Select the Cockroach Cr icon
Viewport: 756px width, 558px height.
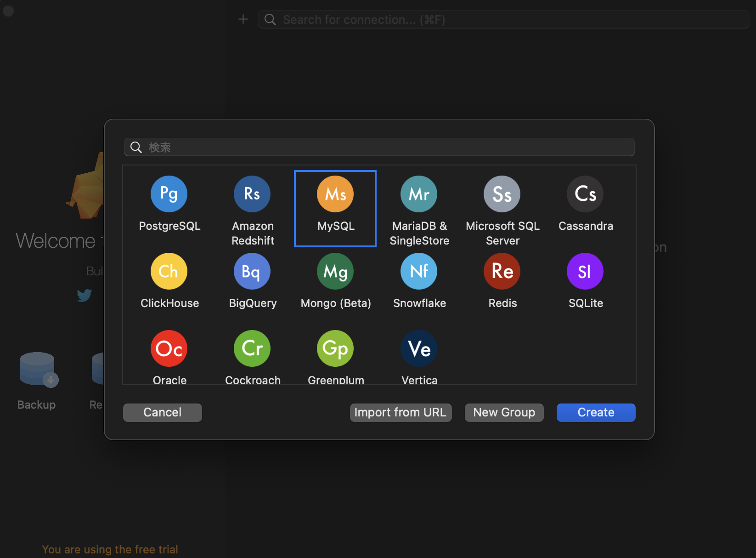click(x=252, y=348)
